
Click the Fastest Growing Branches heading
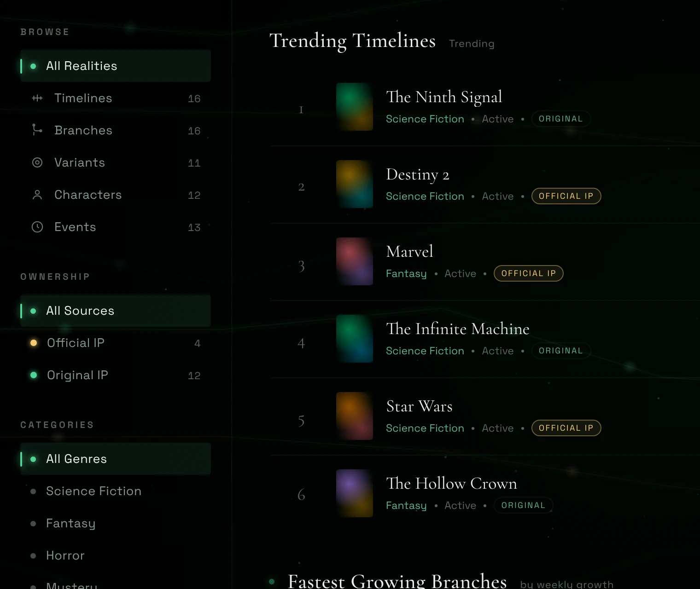click(x=397, y=581)
